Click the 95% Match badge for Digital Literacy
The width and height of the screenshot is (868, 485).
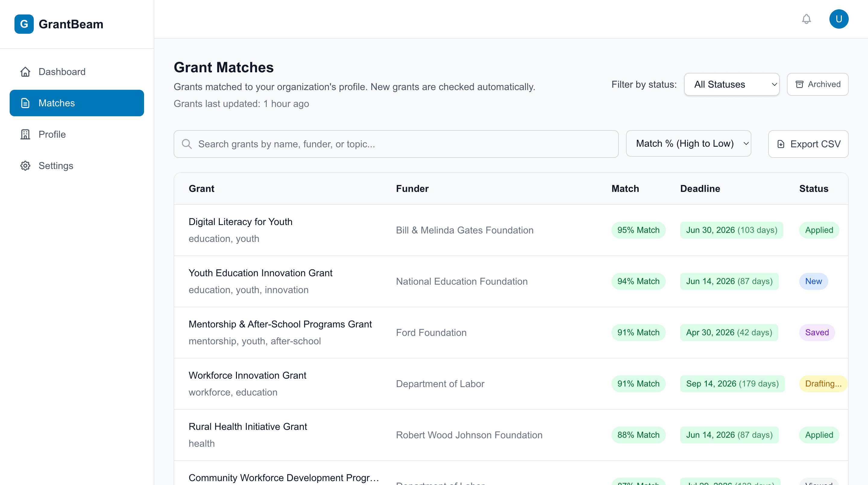[x=639, y=230]
